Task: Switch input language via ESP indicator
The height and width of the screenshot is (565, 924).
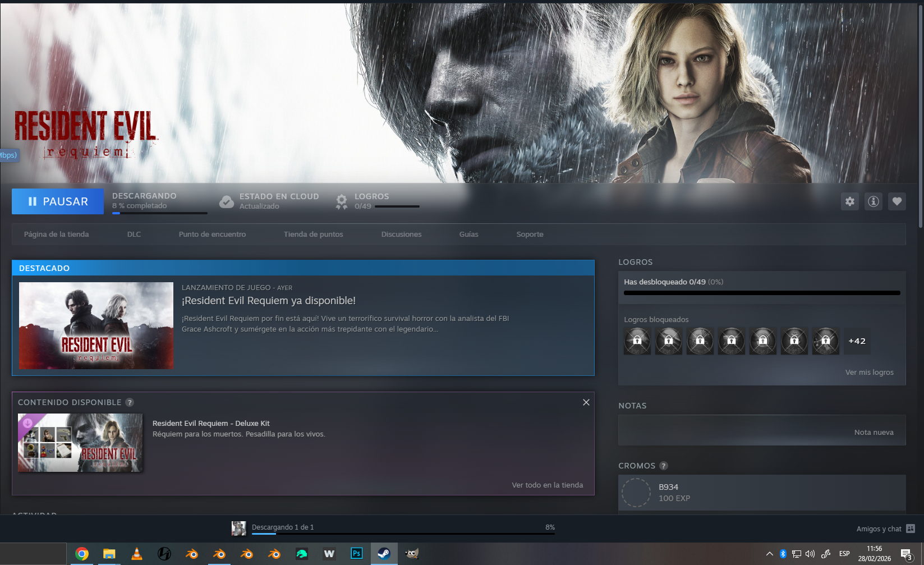Action: [844, 554]
